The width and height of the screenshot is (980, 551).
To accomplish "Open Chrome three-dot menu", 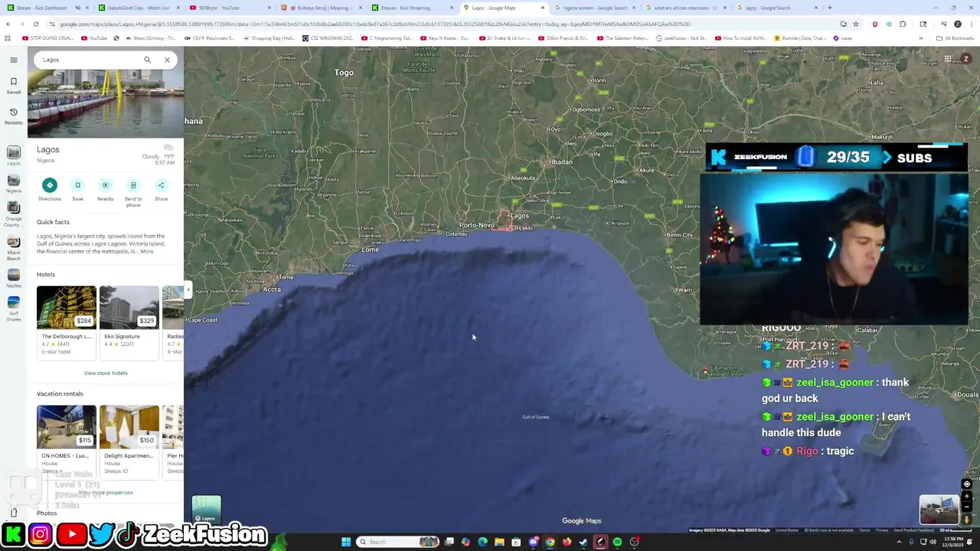I will click(972, 24).
